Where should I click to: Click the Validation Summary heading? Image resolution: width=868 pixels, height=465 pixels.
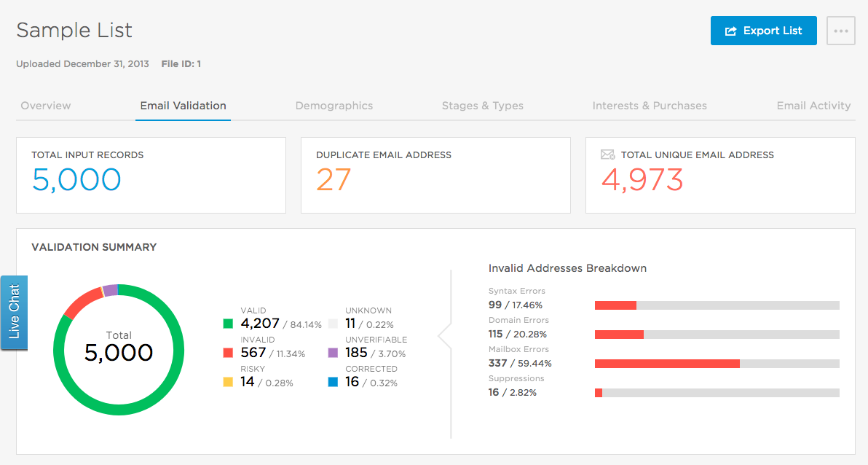(94, 247)
